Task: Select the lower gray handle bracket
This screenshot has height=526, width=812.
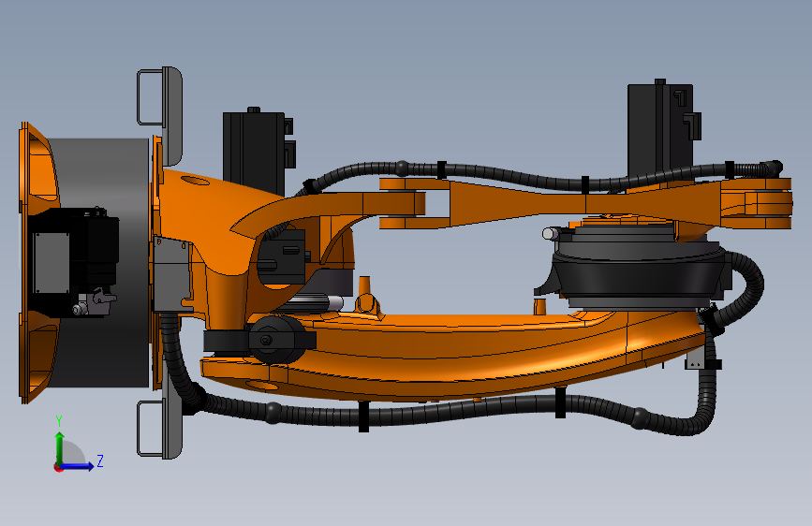Action: pyautogui.click(x=160, y=430)
